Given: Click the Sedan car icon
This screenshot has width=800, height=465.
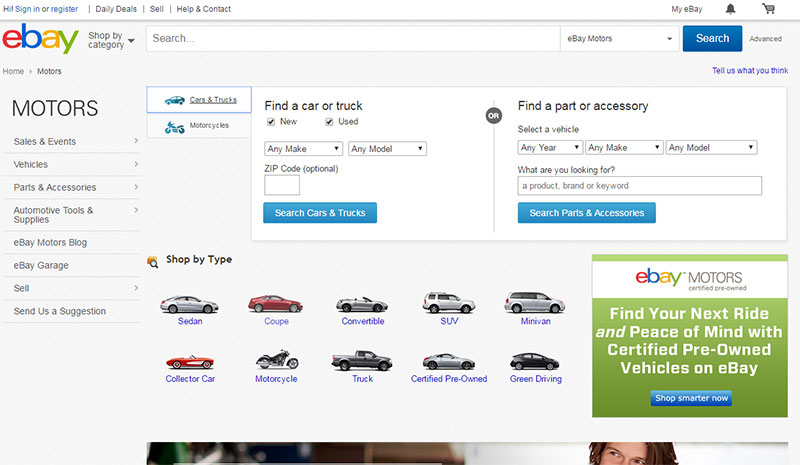Looking at the screenshot, I should tap(189, 304).
